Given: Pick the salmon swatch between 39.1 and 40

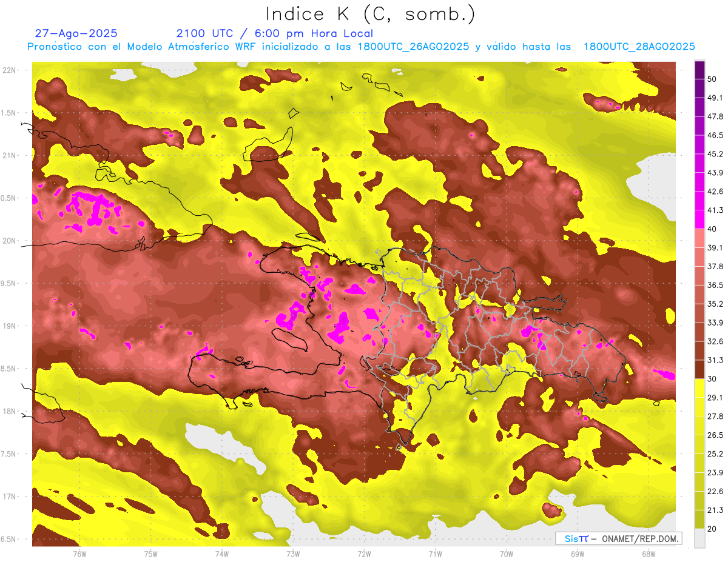Looking at the screenshot, I should [x=699, y=238].
